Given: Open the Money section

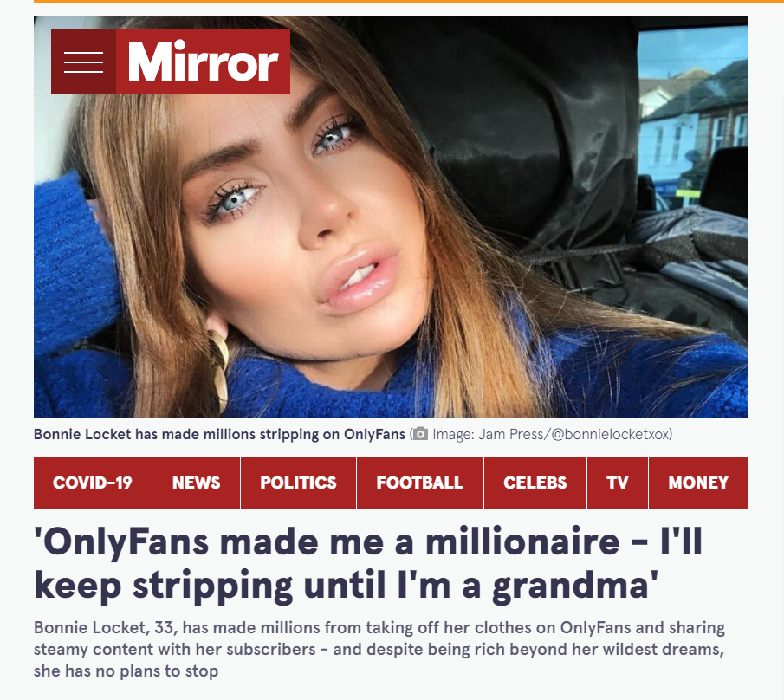Looking at the screenshot, I should (698, 483).
